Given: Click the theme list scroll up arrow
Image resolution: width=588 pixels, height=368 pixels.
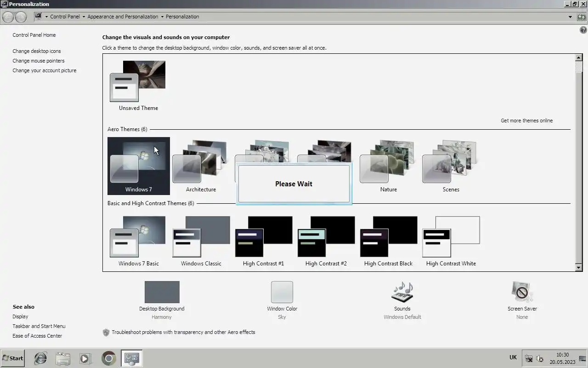Looking at the screenshot, I should (x=579, y=58).
